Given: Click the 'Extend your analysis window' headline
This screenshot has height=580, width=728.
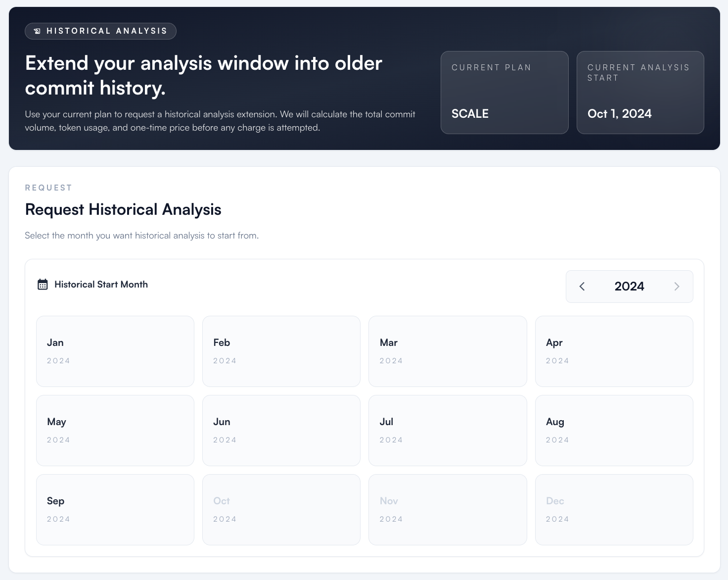Looking at the screenshot, I should pyautogui.click(x=204, y=75).
